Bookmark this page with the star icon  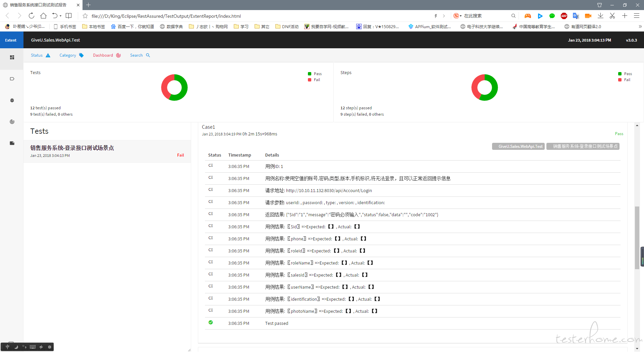pyautogui.click(x=85, y=16)
